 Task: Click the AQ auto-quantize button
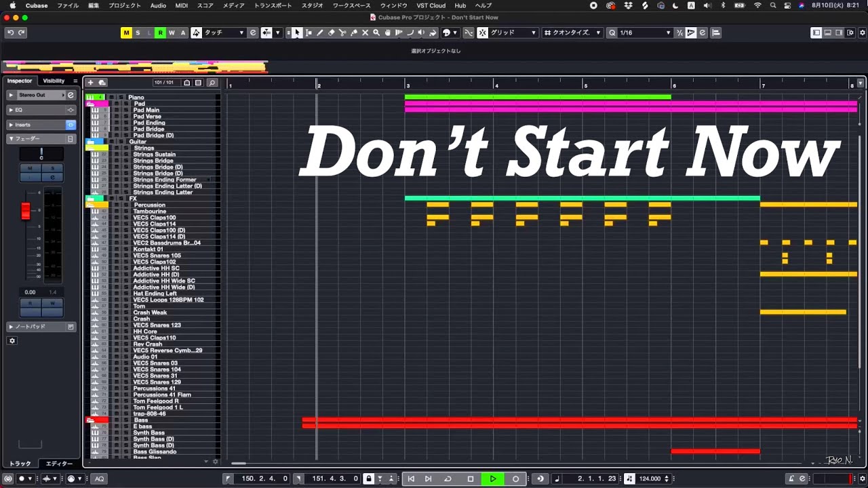(x=99, y=479)
